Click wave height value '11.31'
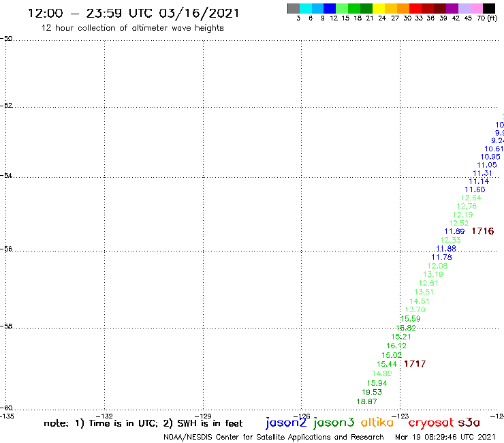This screenshot has width=504, height=443. coord(482,173)
